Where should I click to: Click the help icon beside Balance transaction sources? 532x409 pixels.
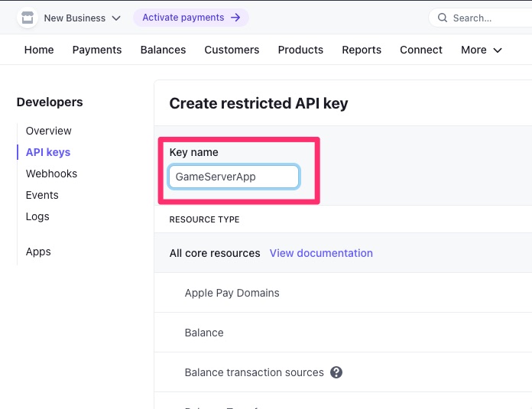pos(336,372)
